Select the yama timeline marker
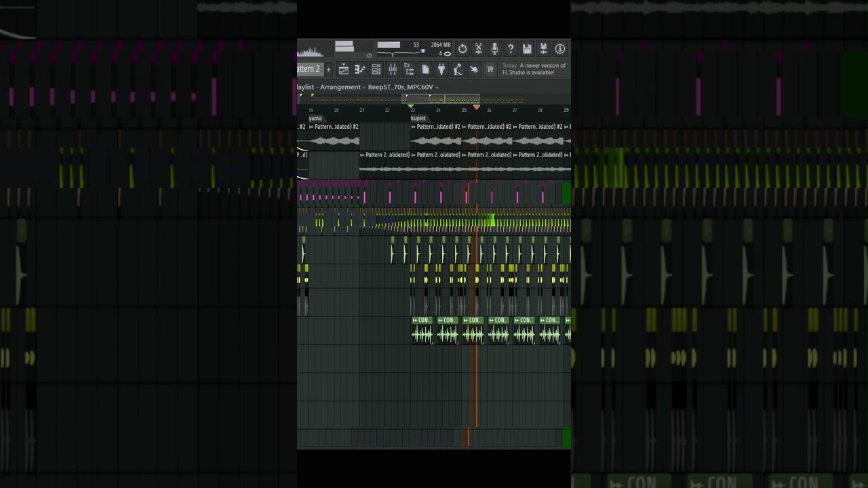The image size is (868, 488). click(315, 118)
